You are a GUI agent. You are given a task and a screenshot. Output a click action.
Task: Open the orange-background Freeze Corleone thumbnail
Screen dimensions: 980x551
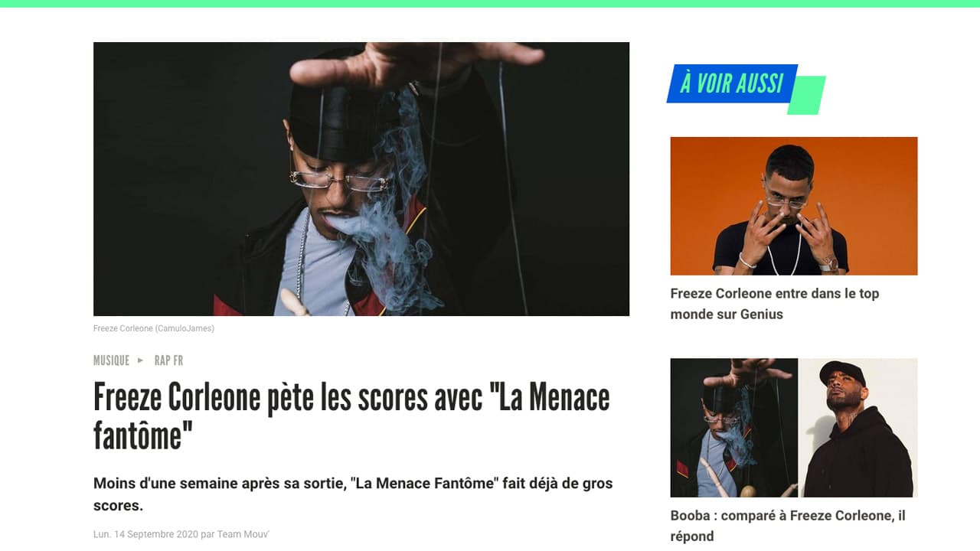pyautogui.click(x=794, y=206)
